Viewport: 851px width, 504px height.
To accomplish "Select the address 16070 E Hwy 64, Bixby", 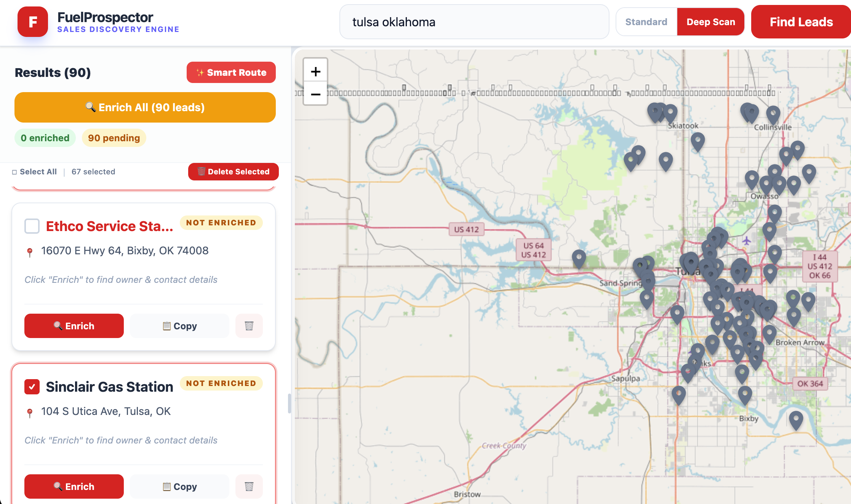I will coord(125,250).
